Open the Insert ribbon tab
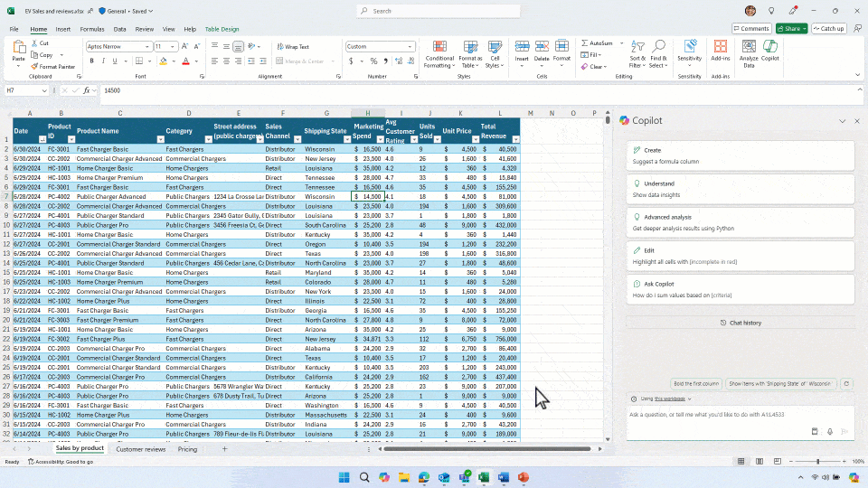Screen dimensions: 868x488 pyautogui.click(x=63, y=29)
